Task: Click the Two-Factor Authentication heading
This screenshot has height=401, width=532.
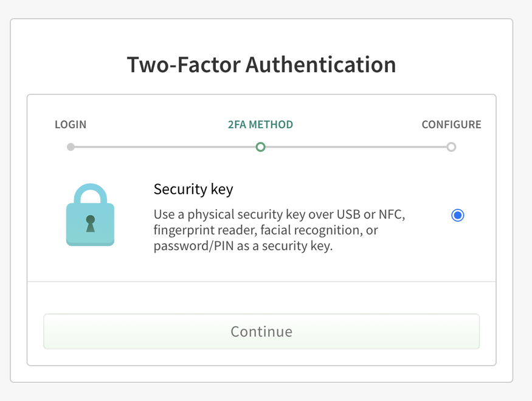Action: tap(260, 64)
